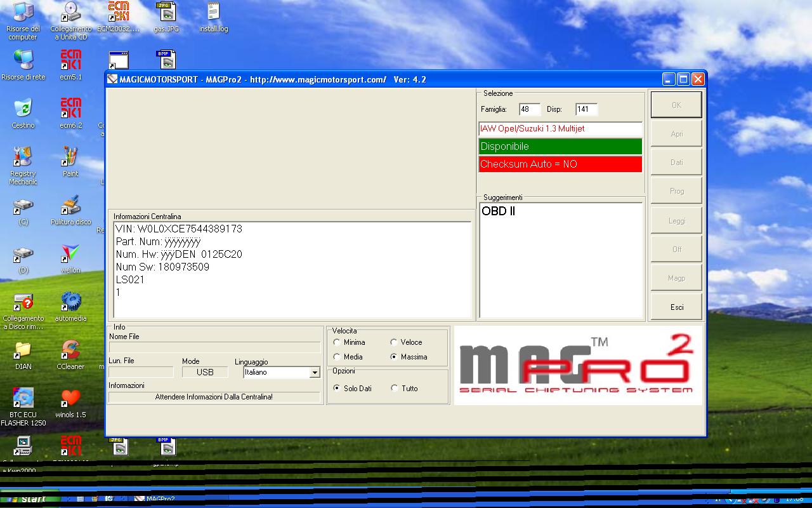812x508 pixels.
Task: Open the Kwp2000 connection shortcut icon
Action: [x=23, y=446]
